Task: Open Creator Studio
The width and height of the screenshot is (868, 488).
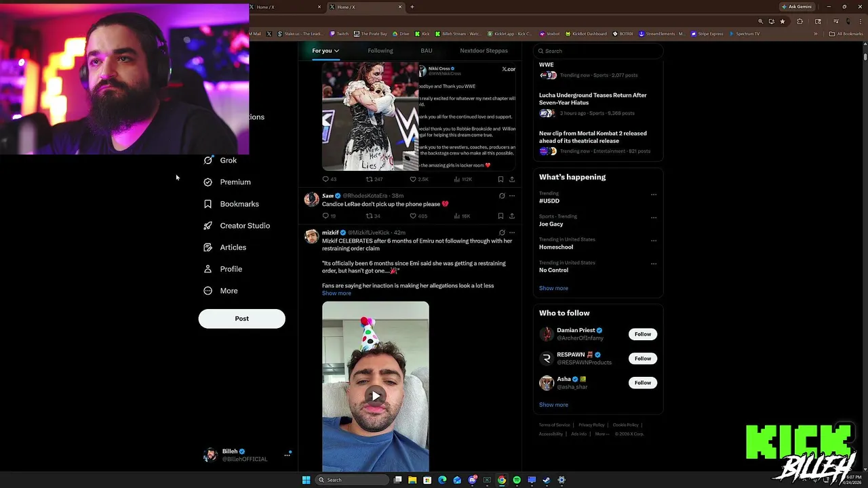Action: (237, 226)
